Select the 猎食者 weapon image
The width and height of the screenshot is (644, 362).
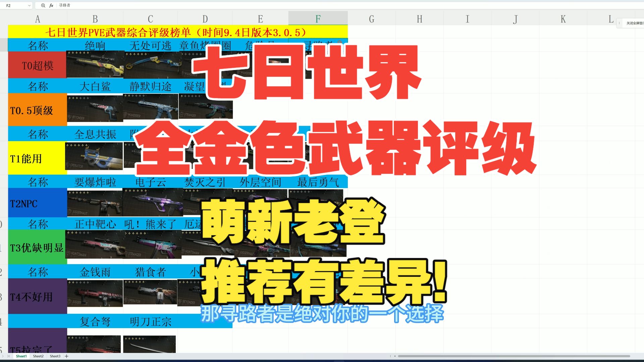tap(150, 292)
